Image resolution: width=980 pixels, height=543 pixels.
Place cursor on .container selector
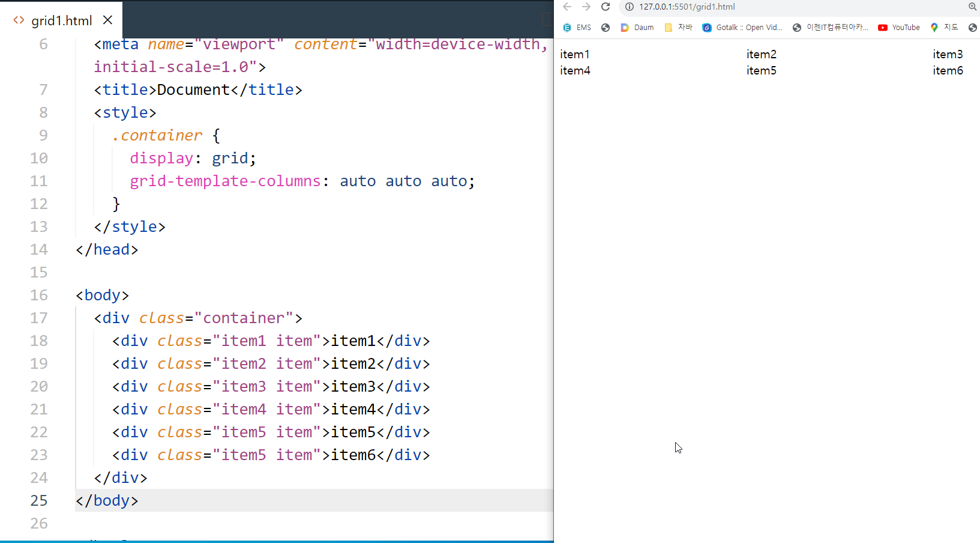pos(157,135)
